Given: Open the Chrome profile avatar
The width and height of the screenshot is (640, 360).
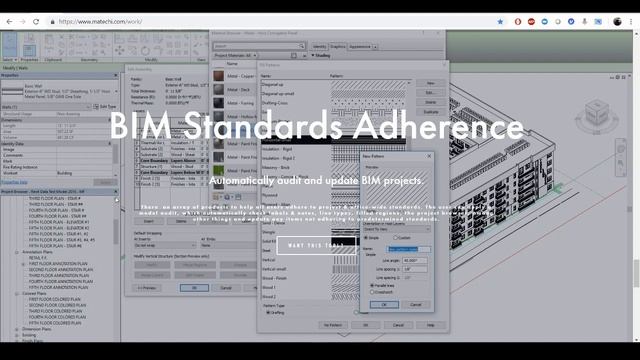Looking at the screenshot, I should 617,22.
